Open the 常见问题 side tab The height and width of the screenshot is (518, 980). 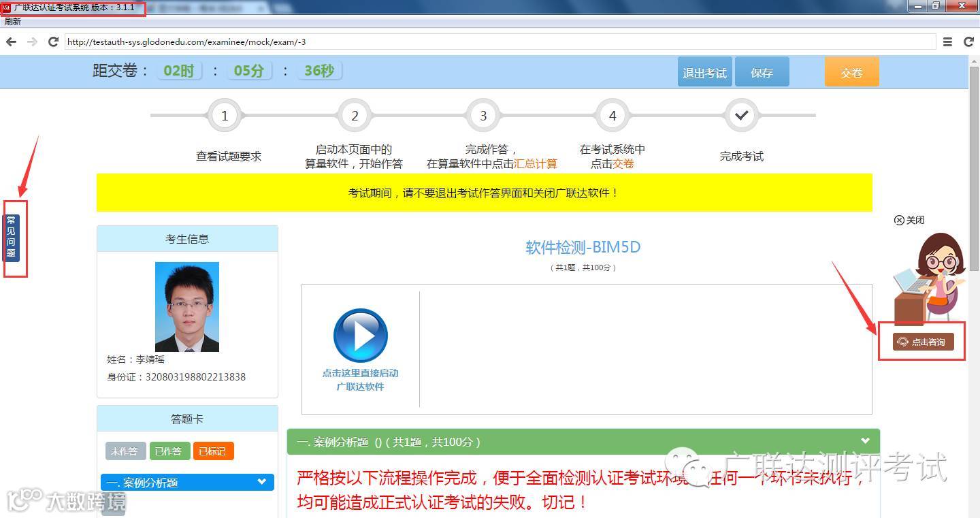tap(11, 238)
